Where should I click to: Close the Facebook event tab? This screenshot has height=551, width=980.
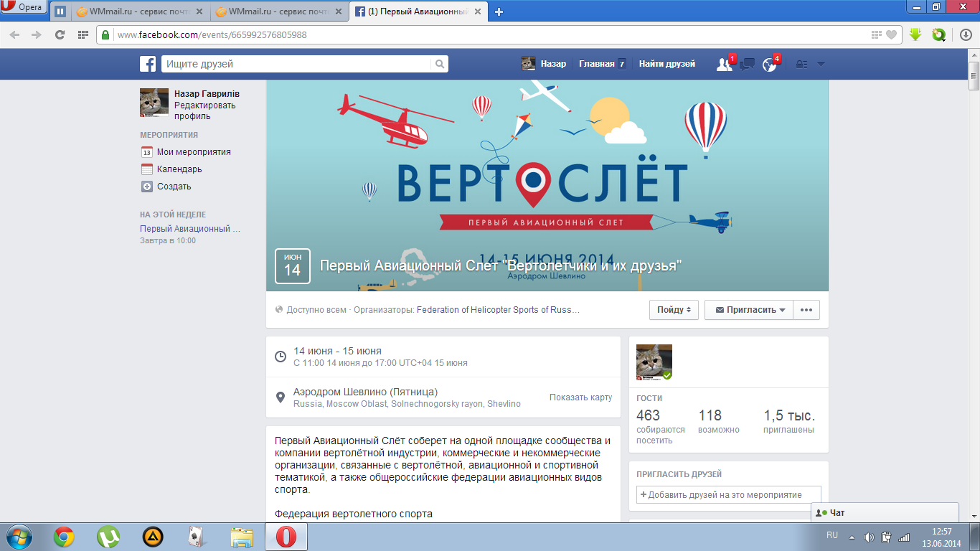click(x=478, y=11)
